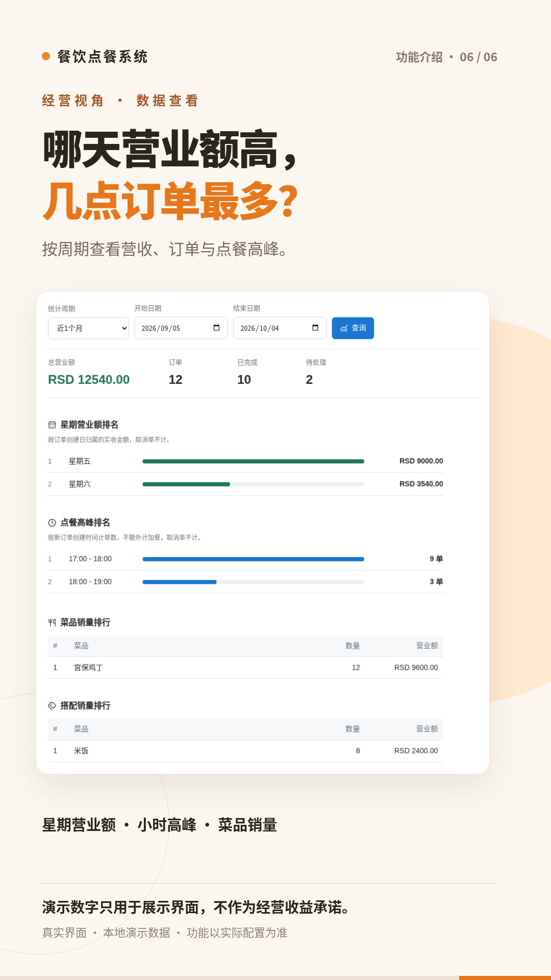
Task: Click the 餐饮点餐系统 title at top
Action: (103, 57)
